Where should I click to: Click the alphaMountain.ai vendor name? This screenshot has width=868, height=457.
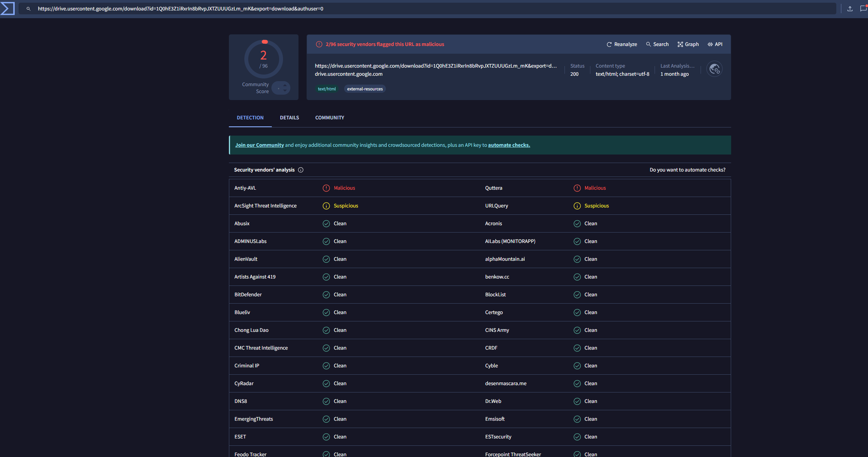pyautogui.click(x=505, y=259)
